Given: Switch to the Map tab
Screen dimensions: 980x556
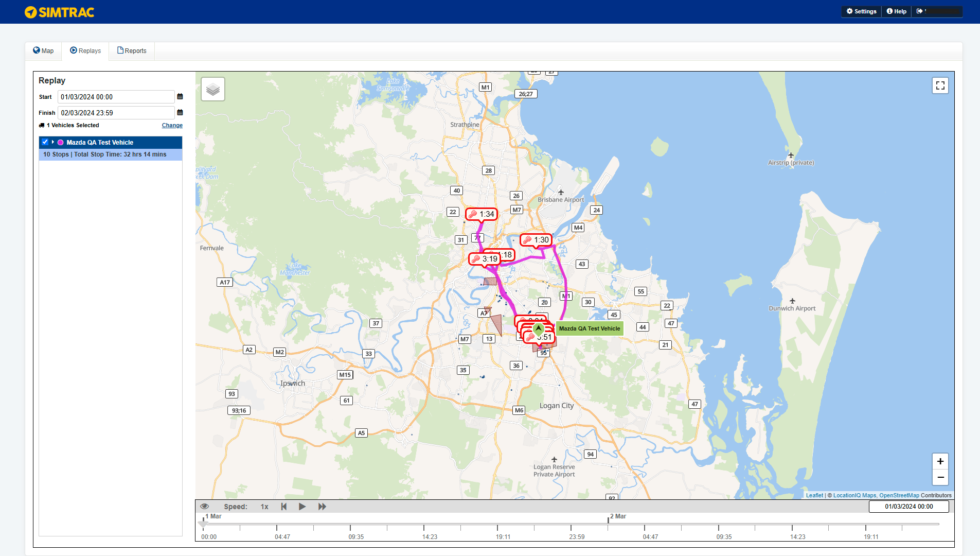Looking at the screenshot, I should tap(43, 51).
